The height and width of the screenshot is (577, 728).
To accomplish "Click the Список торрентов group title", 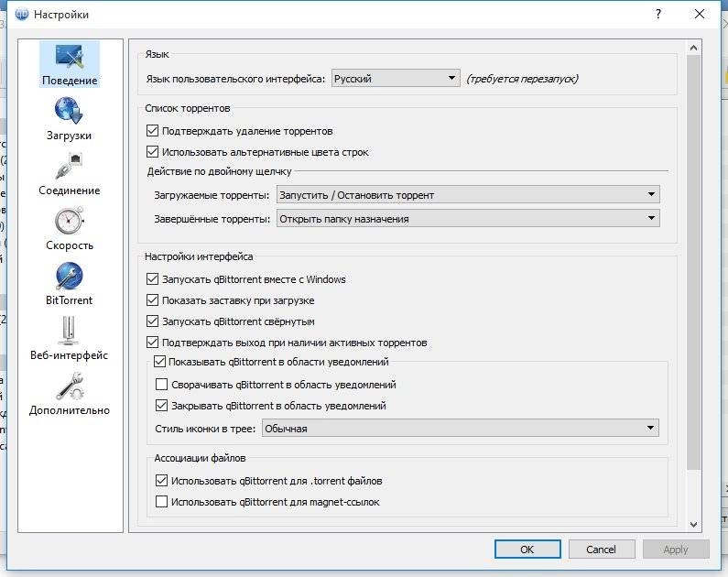I will [187, 108].
